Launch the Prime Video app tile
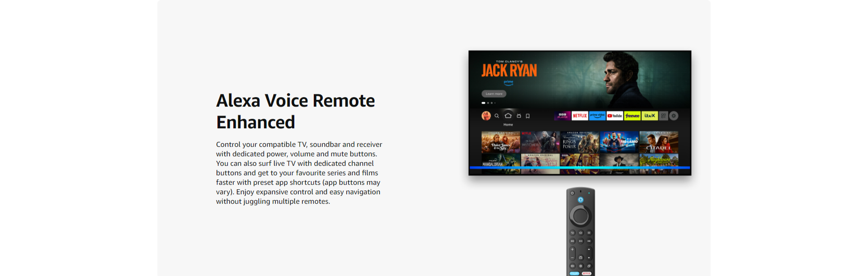The height and width of the screenshot is (276, 868). [597, 116]
